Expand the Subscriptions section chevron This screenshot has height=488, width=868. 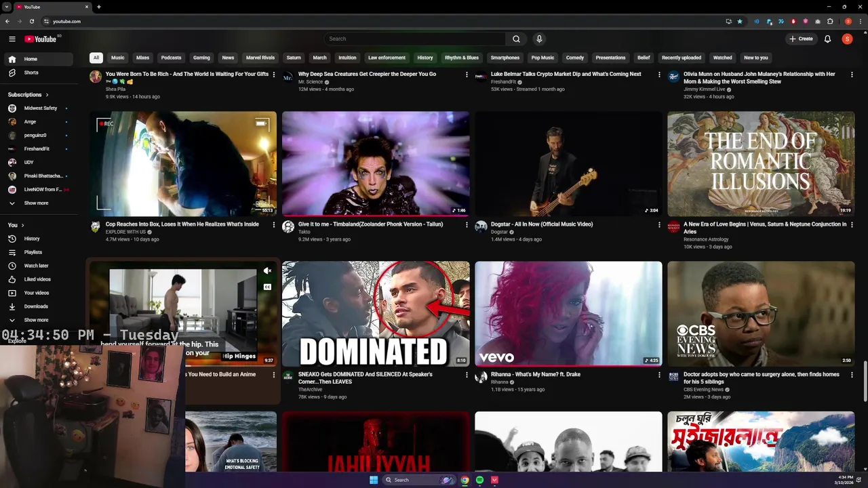coord(47,95)
